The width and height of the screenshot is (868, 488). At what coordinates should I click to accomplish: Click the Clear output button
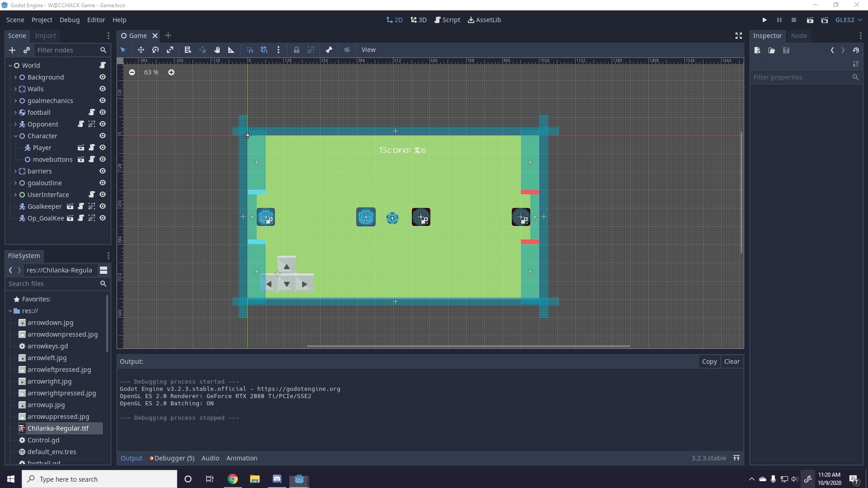click(731, 361)
